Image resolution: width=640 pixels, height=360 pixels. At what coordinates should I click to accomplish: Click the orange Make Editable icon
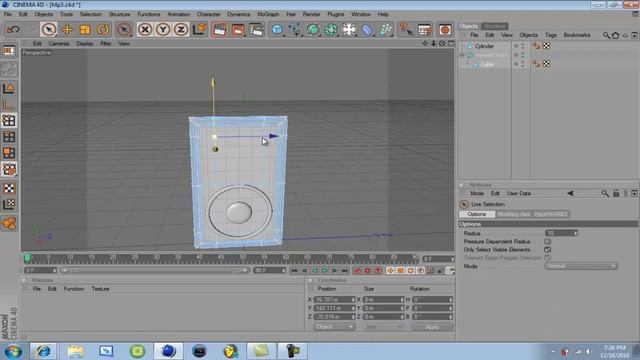[9, 223]
